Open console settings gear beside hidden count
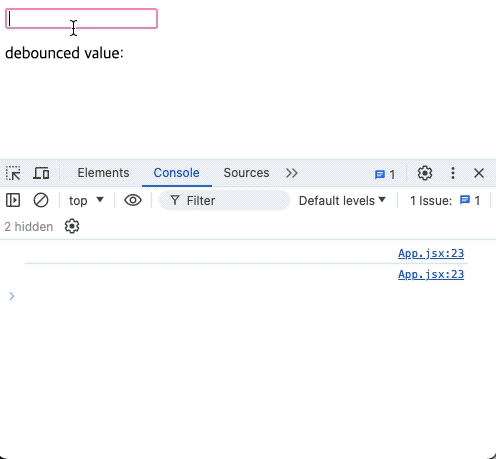This screenshot has width=496, height=459. pos(72,226)
